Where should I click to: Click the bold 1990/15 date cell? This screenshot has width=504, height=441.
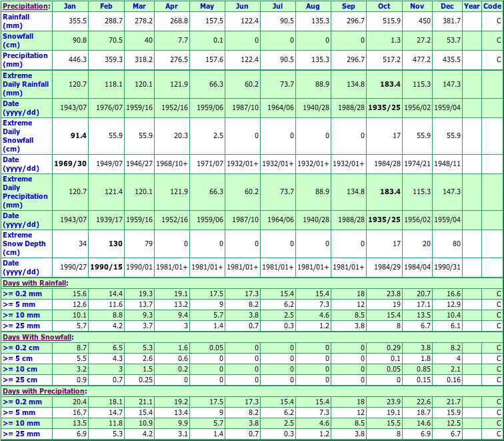tap(107, 268)
